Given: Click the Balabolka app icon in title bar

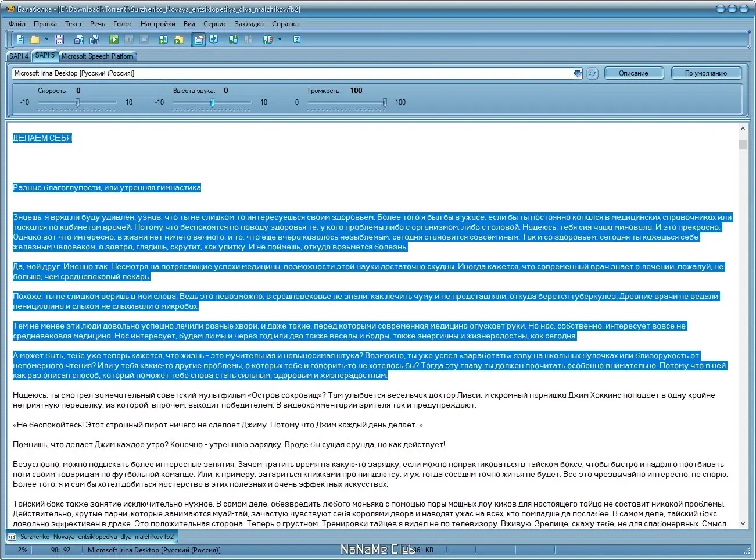Looking at the screenshot, I should click(10, 9).
